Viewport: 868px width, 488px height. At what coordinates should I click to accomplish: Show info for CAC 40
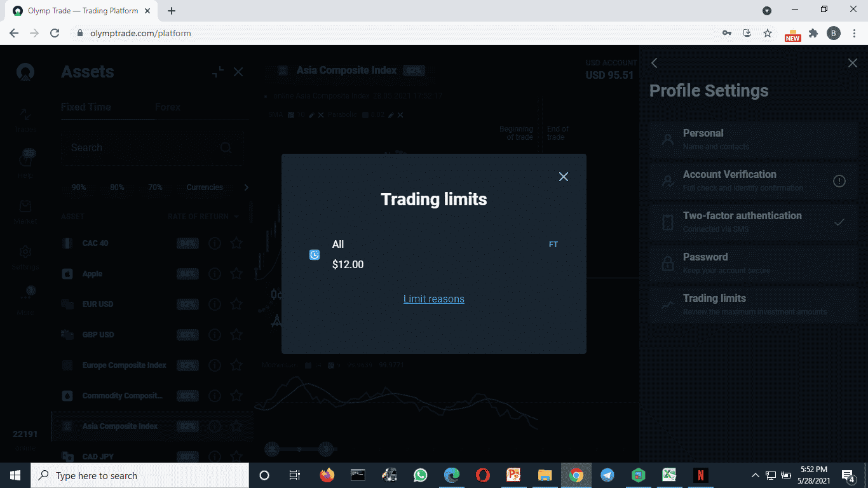point(215,243)
